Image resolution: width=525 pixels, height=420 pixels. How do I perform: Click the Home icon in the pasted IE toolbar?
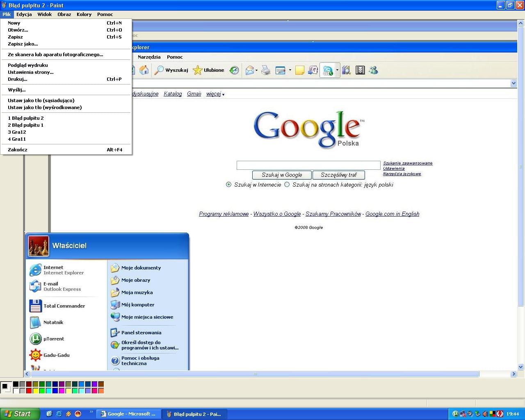click(144, 70)
